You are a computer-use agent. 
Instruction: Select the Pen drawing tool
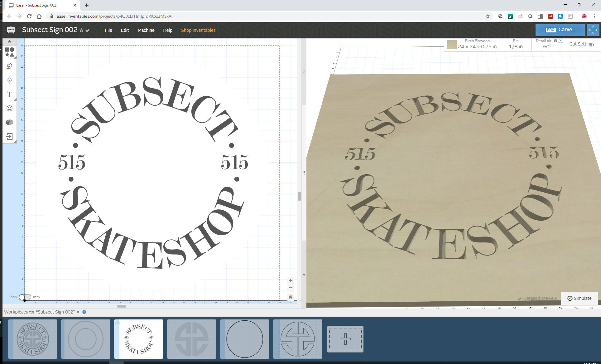click(10, 66)
